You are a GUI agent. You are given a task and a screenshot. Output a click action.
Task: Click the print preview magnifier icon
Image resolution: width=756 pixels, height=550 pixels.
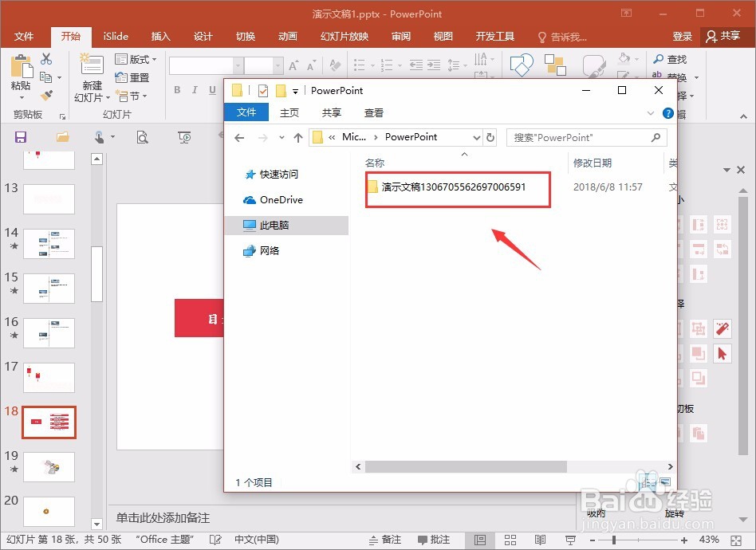[x=142, y=137]
